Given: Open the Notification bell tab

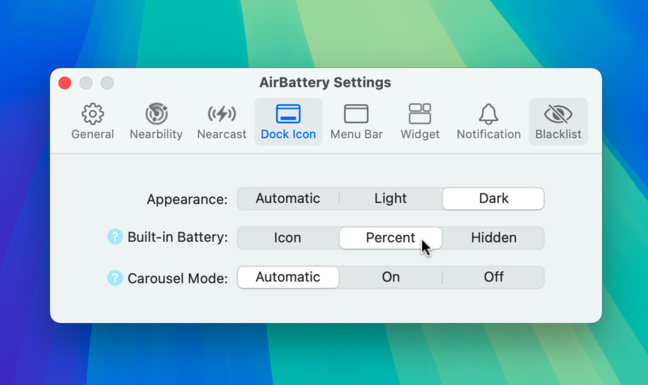Looking at the screenshot, I should (488, 121).
